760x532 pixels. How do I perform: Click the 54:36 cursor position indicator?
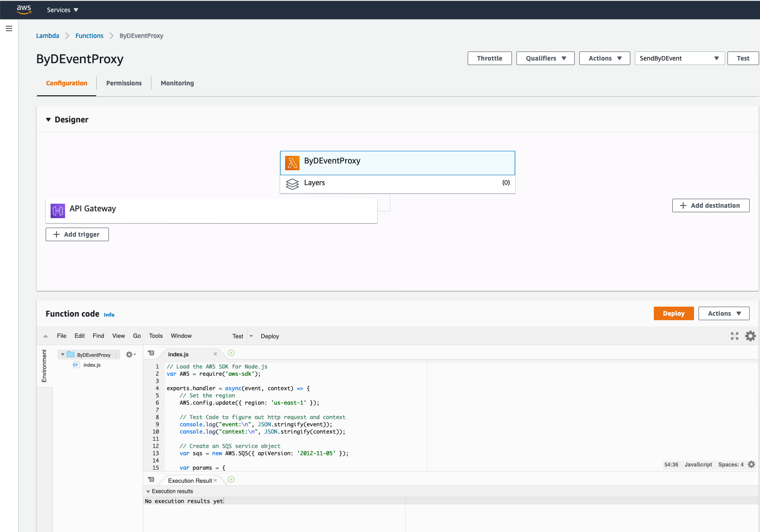pyautogui.click(x=671, y=465)
